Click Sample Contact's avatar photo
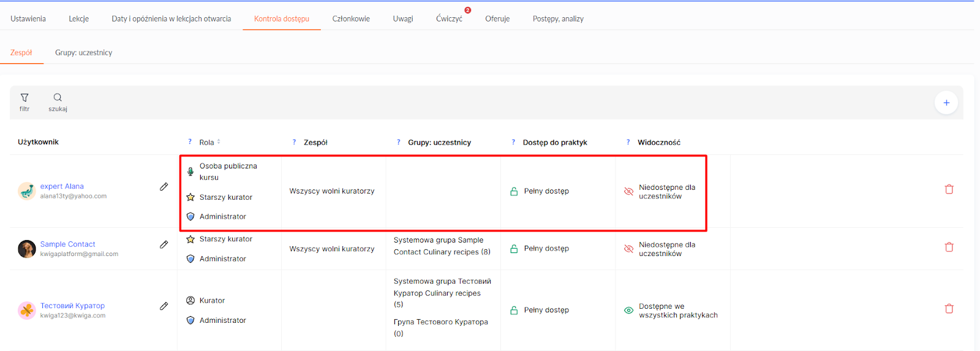The image size is (980, 351). (27, 249)
